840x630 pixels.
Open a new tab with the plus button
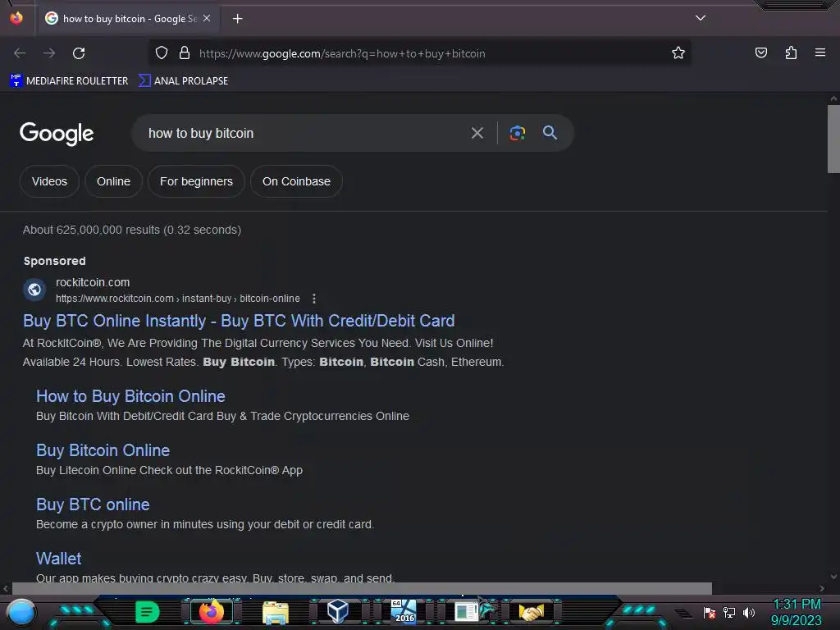[237, 19]
